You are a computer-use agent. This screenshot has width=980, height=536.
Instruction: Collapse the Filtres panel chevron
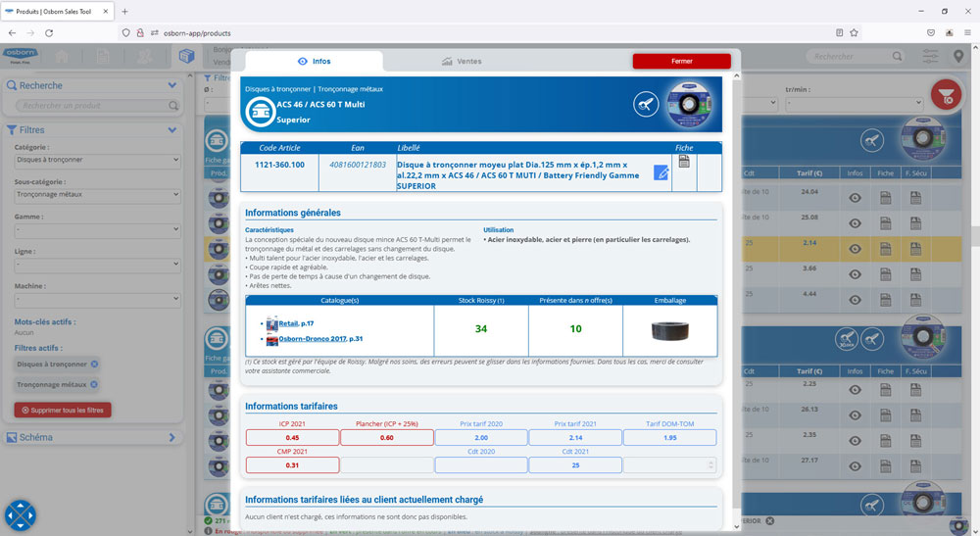171,130
